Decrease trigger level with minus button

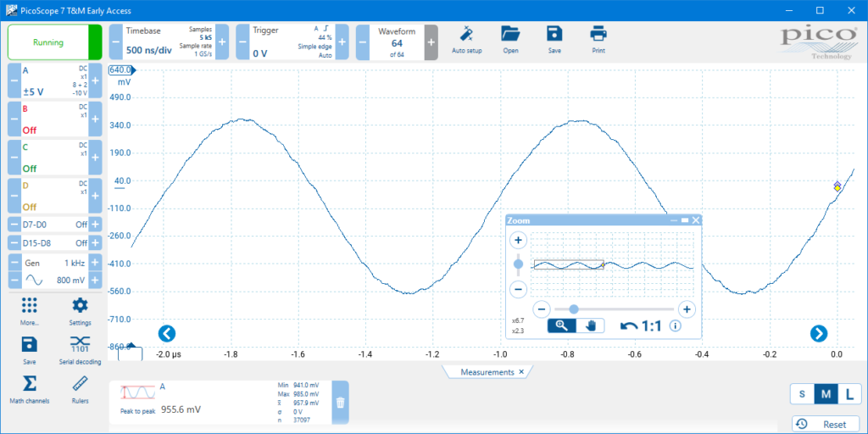(243, 42)
